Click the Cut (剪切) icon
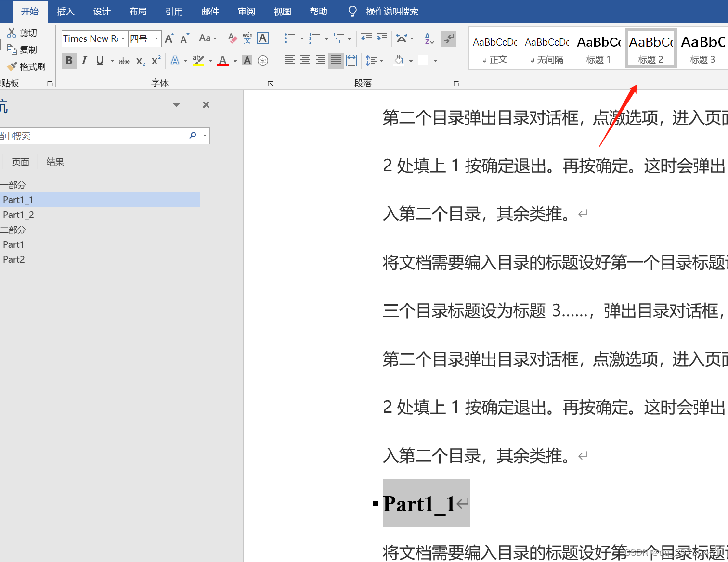Image resolution: width=728 pixels, height=562 pixels. tap(12, 33)
